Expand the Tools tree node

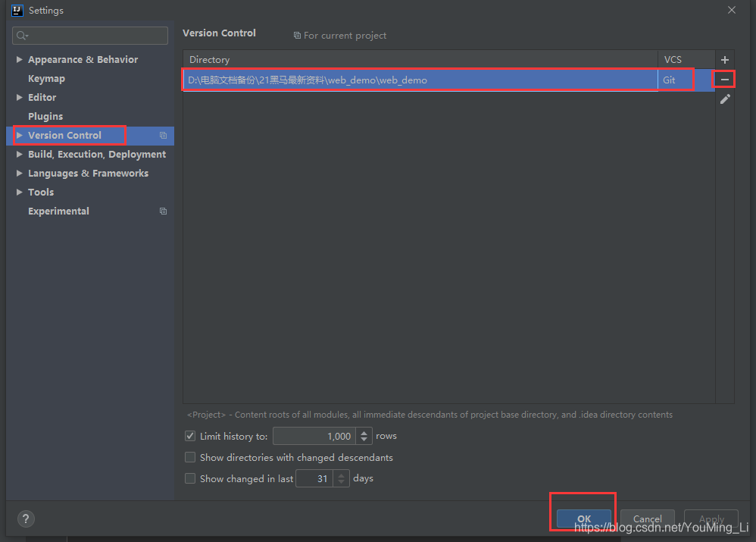coord(19,192)
